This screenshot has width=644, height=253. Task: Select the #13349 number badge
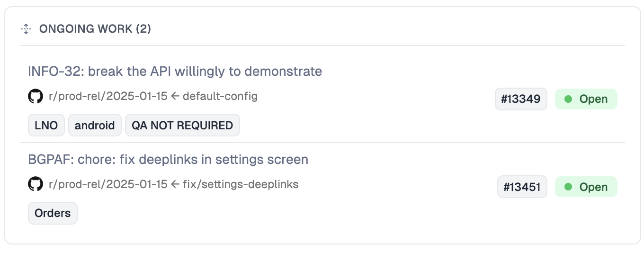point(521,99)
